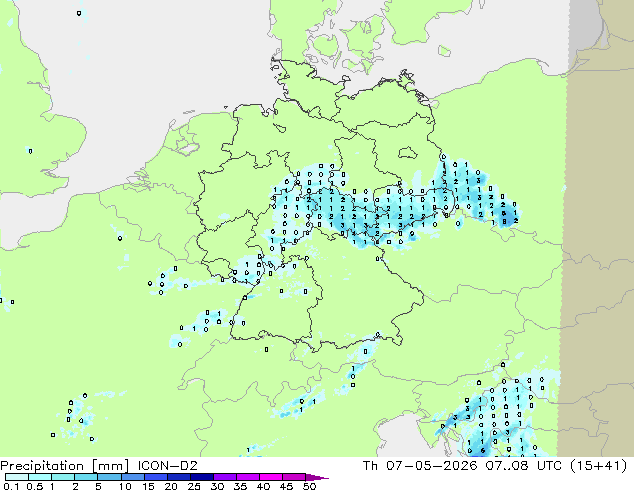Click the '30' legend scale label
Image resolution: width=634 pixels, height=490 pixels.
[x=217, y=486]
